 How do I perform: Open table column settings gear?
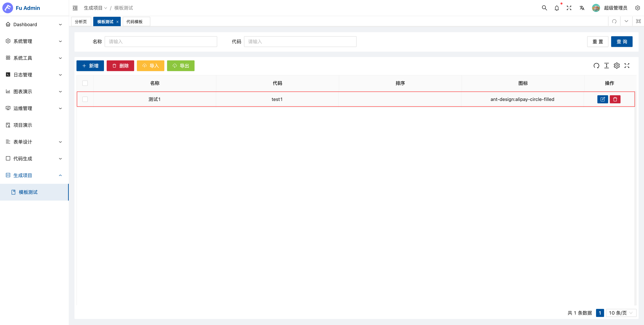click(x=617, y=66)
